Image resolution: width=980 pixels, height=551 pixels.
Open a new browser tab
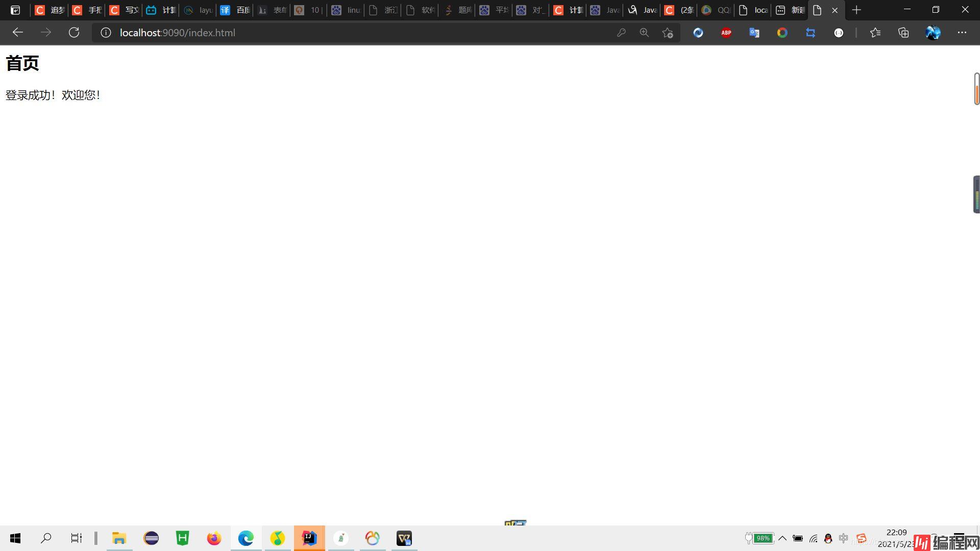856,10
